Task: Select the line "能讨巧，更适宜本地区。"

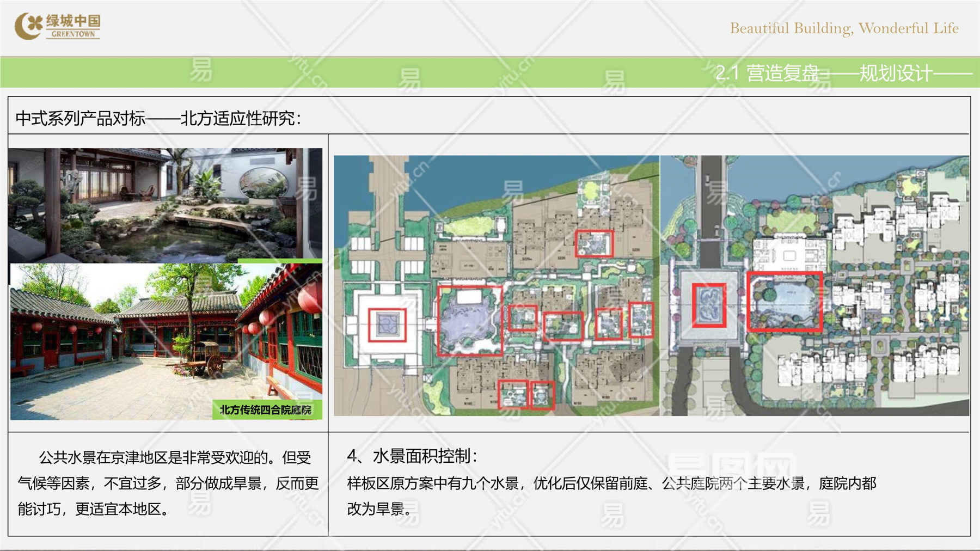Action: [93, 509]
